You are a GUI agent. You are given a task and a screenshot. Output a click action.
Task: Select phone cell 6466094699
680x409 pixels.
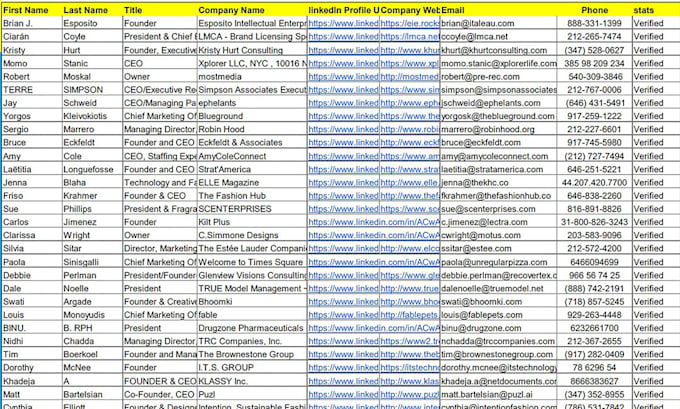tap(594, 262)
